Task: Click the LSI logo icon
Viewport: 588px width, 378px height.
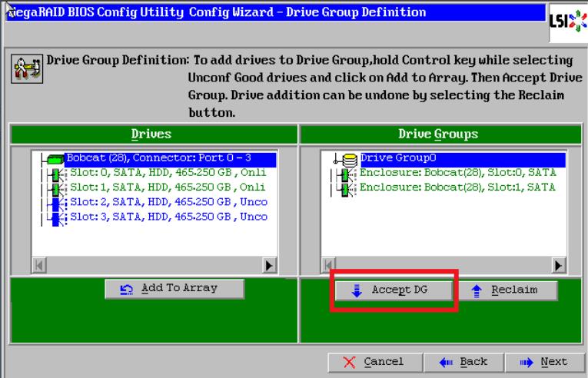Action: [568, 22]
